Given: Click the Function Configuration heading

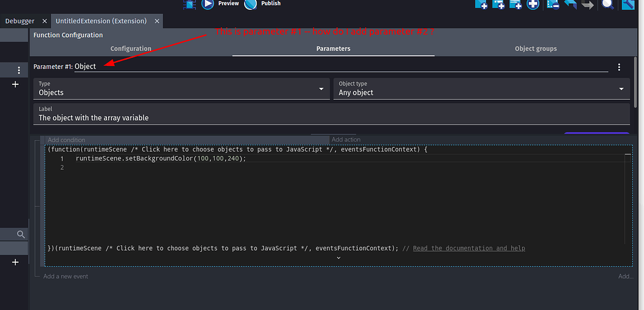Looking at the screenshot, I should point(68,35).
